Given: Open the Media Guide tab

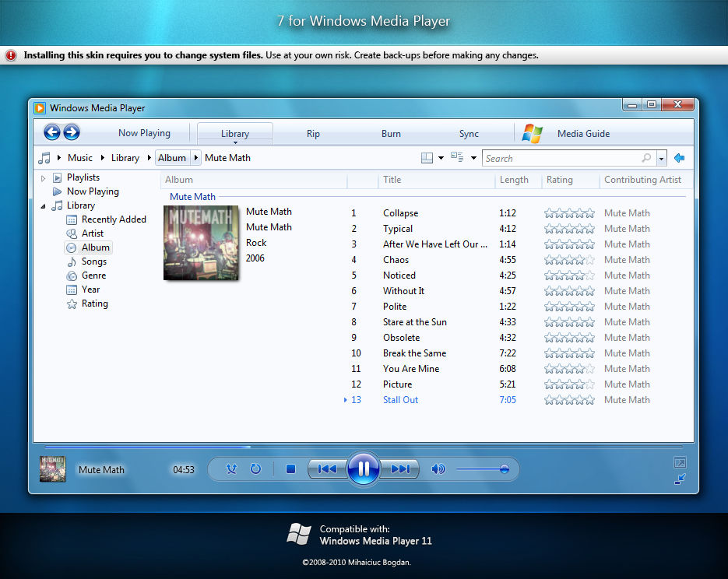Looking at the screenshot, I should click(584, 134).
